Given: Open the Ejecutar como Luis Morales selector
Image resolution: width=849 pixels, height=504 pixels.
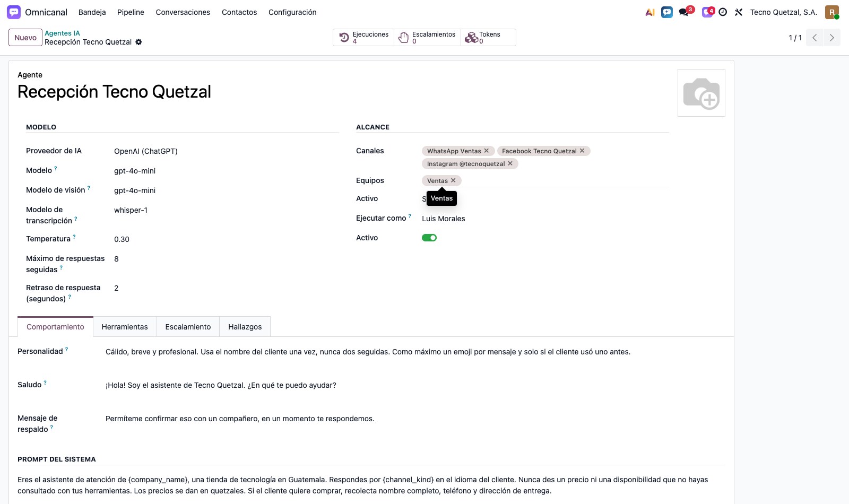Looking at the screenshot, I should 545,219.
